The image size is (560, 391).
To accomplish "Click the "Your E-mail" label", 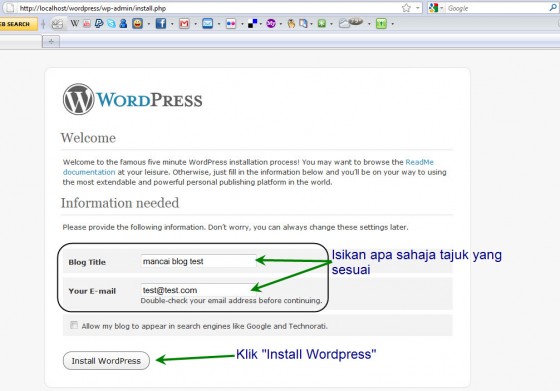I will pos(92,291).
